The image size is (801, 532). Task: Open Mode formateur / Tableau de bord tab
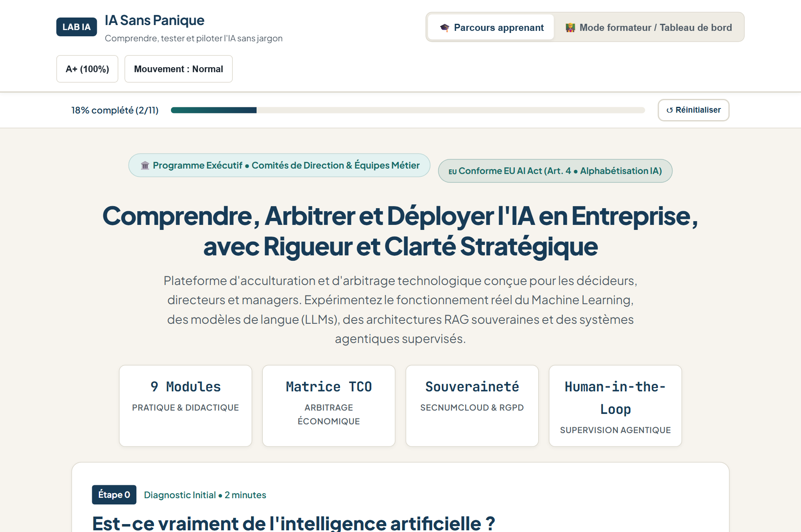tap(649, 28)
